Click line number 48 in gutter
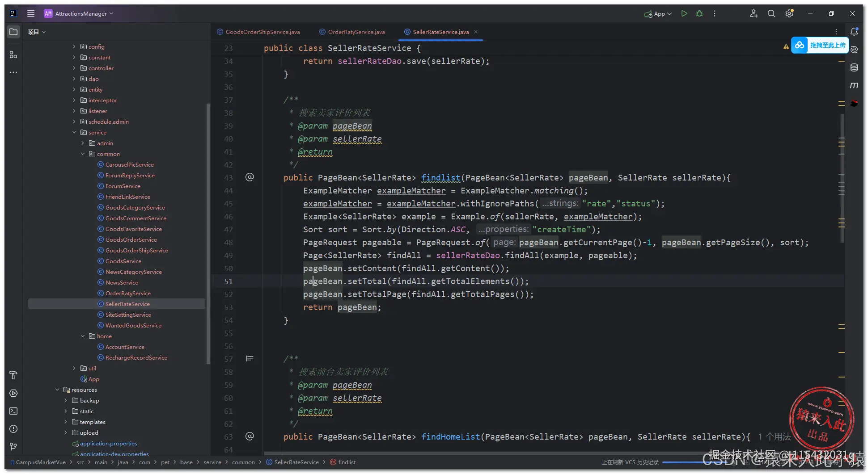This screenshot has height=474, width=868. coord(228,243)
